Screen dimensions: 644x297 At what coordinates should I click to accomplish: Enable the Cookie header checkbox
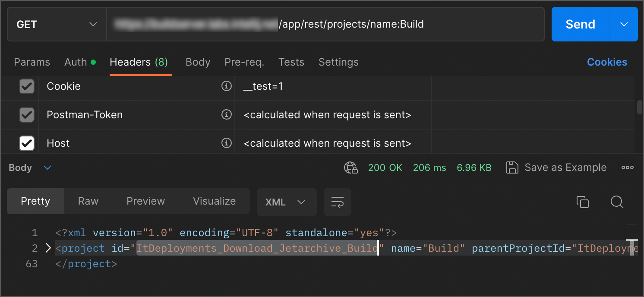click(26, 86)
